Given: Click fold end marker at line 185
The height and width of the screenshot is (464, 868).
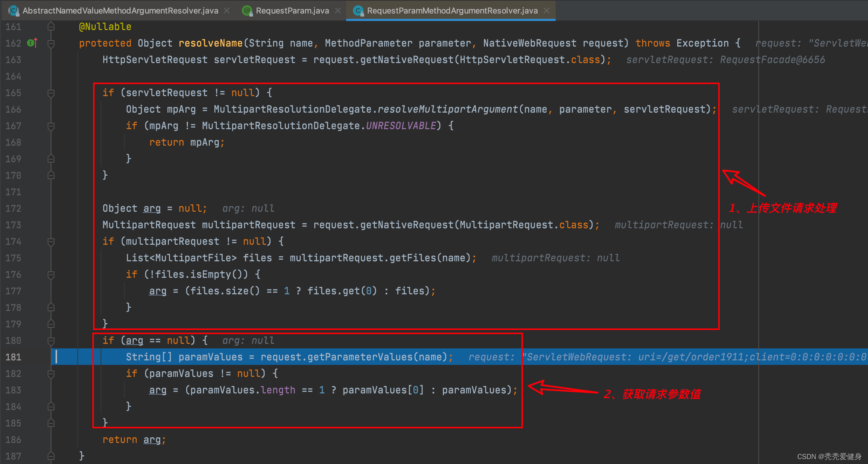Looking at the screenshot, I should (51, 423).
